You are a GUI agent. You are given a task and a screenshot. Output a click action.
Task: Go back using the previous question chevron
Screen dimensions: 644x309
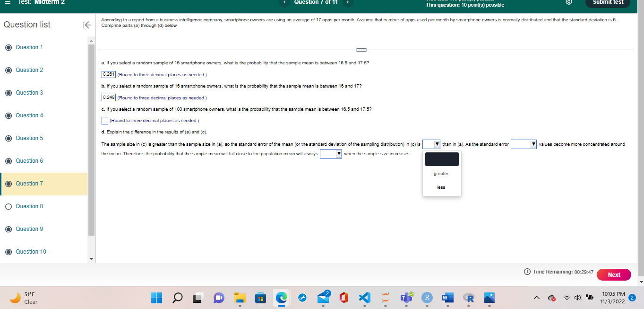[x=284, y=2]
